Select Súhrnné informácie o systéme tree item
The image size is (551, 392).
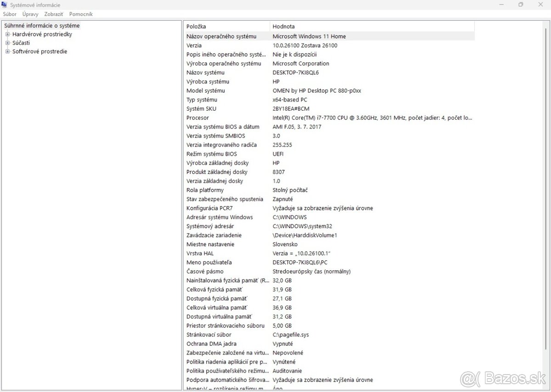click(42, 26)
